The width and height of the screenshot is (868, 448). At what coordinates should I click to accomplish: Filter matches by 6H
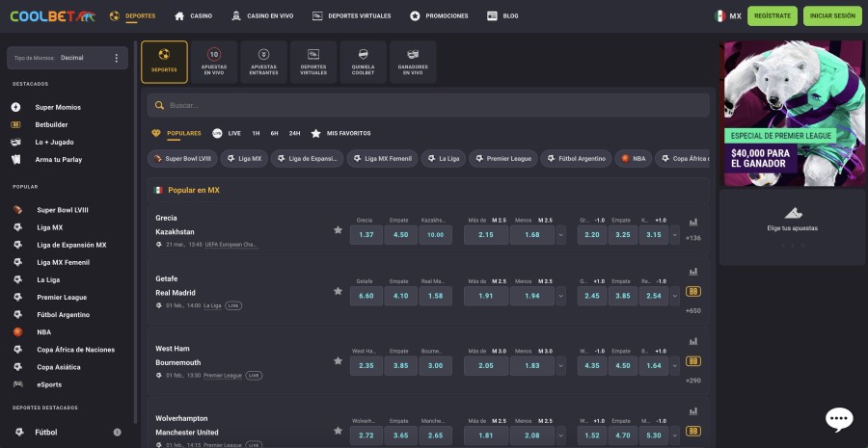pyautogui.click(x=275, y=133)
